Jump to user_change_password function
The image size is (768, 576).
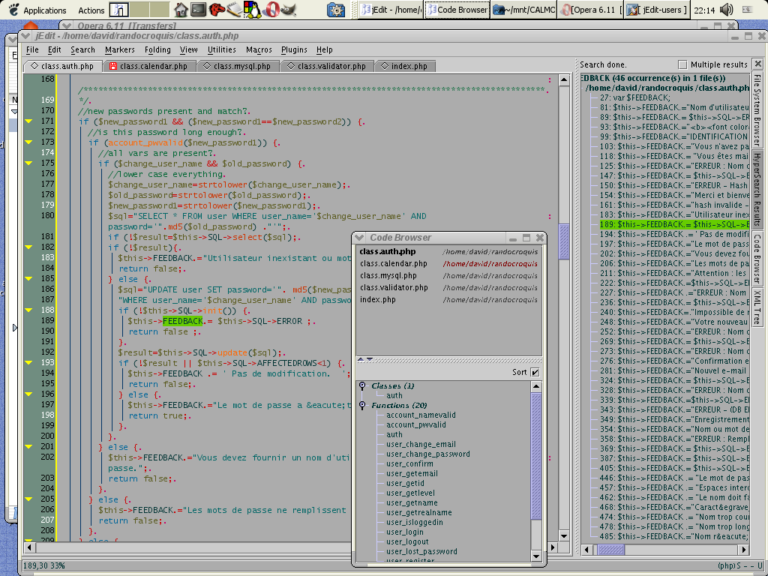(x=428, y=454)
